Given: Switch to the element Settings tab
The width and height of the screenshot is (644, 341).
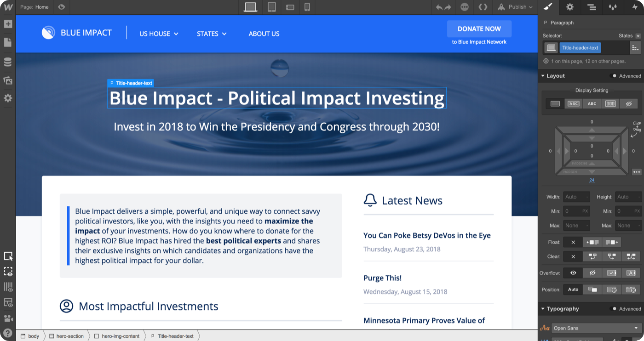Looking at the screenshot, I should (570, 7).
